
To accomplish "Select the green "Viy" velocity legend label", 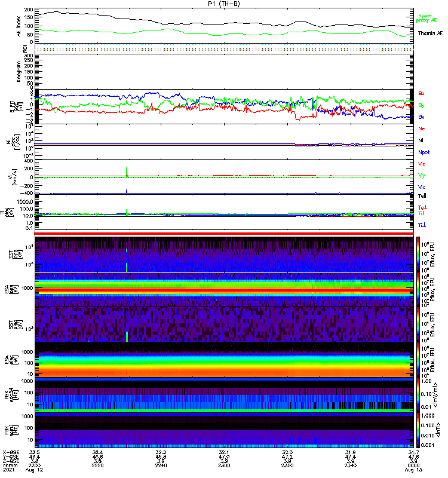I will tap(422, 176).
